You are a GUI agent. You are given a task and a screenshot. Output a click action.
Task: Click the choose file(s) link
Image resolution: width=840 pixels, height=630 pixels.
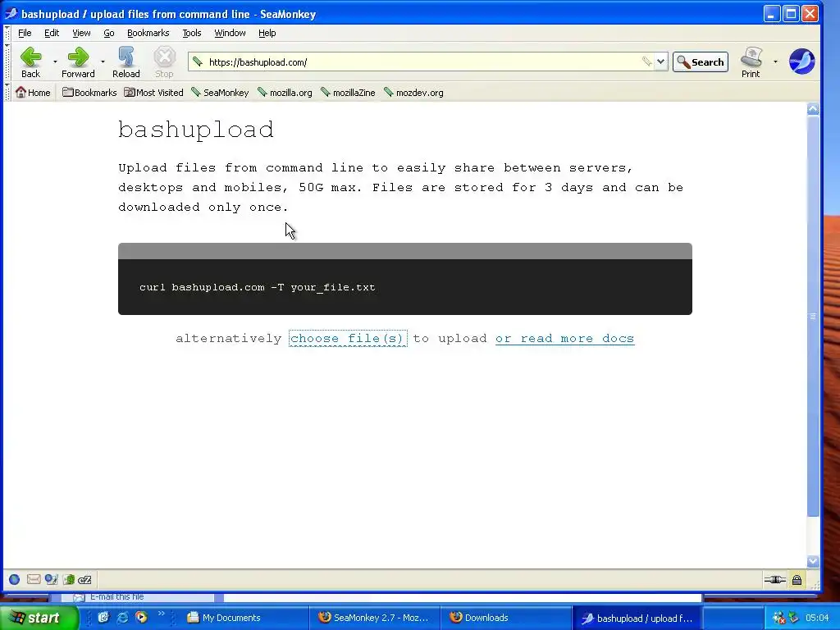(348, 339)
